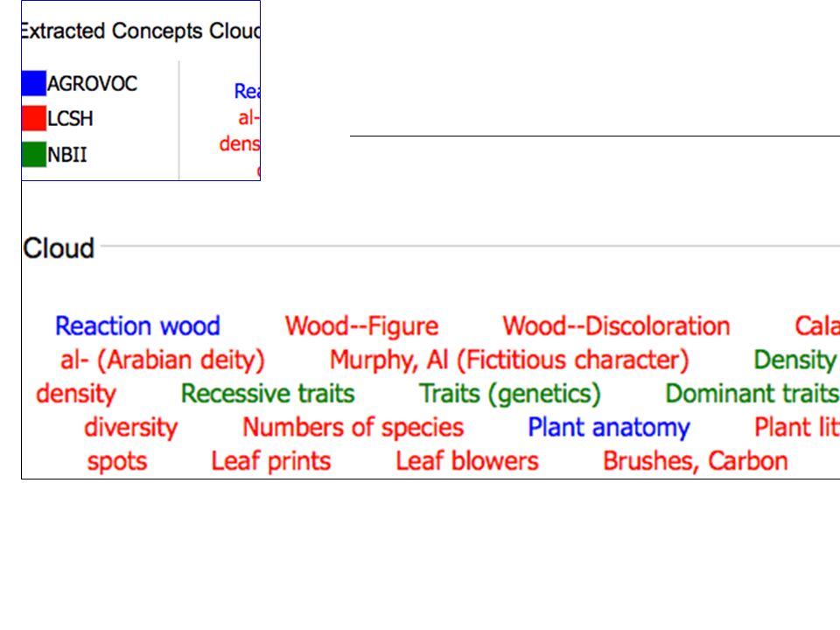Open the Numbers of species link

click(353, 428)
